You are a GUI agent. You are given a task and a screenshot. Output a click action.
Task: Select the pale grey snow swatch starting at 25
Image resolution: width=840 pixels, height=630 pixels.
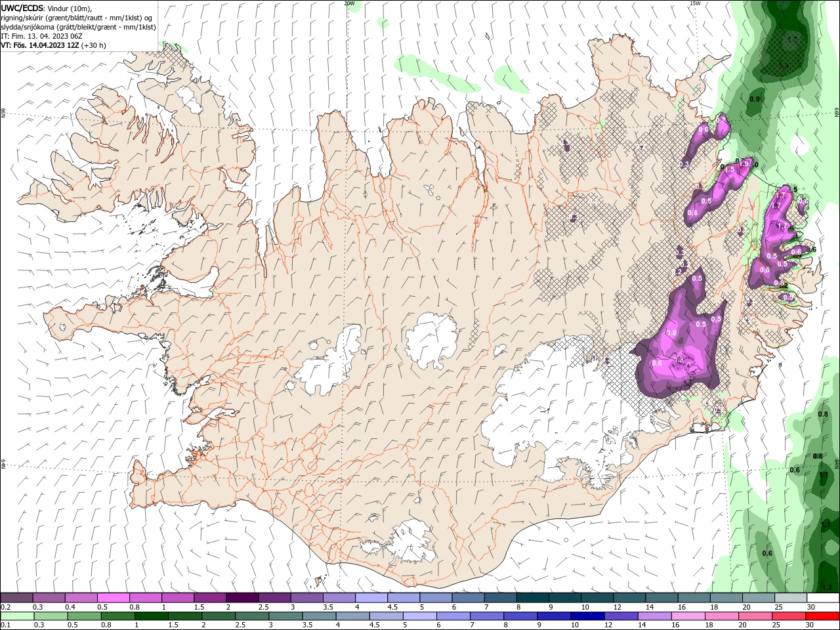[x=791, y=598]
